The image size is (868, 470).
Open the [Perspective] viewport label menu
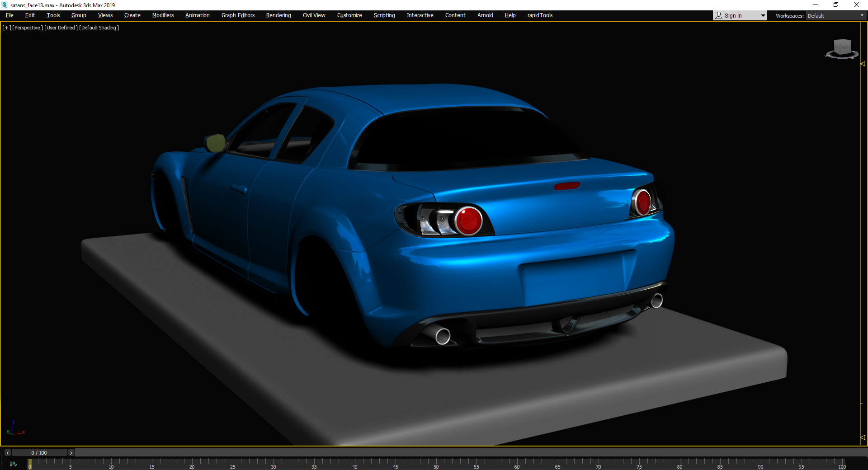28,28
